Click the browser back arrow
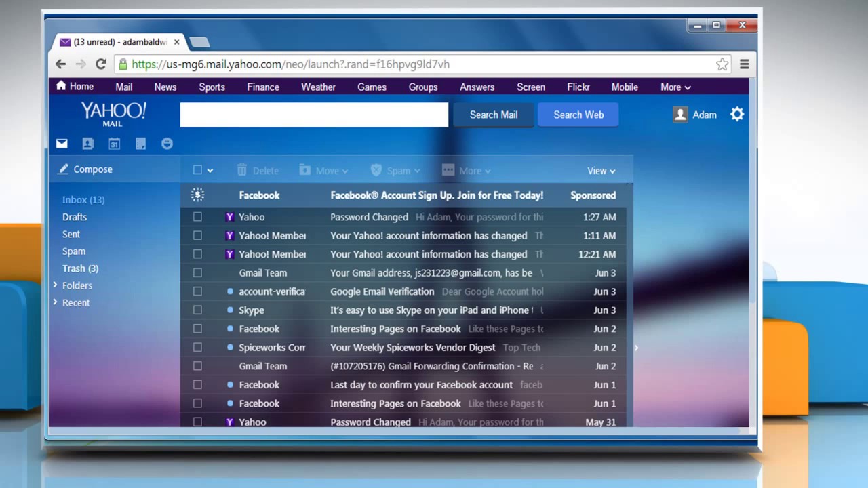The image size is (868, 488). point(61,64)
